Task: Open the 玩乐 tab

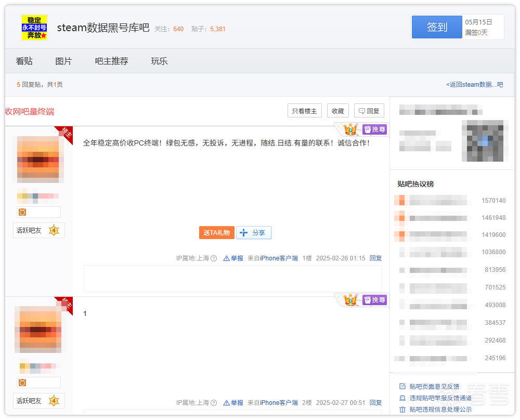Action: tap(159, 61)
